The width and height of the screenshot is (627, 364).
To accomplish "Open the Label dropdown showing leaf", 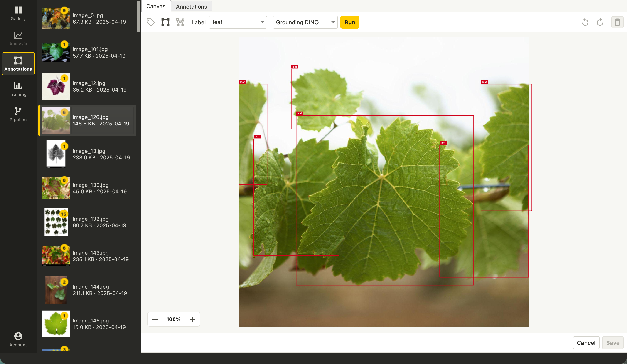I will [x=238, y=22].
